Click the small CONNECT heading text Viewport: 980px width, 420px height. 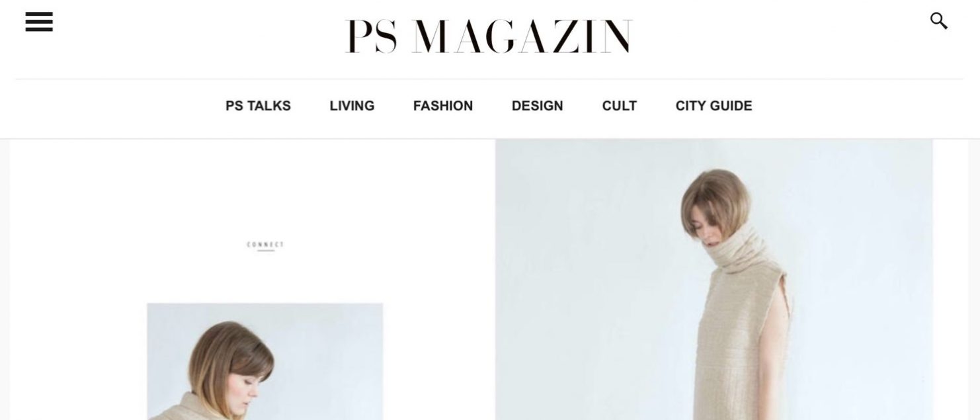tap(265, 245)
